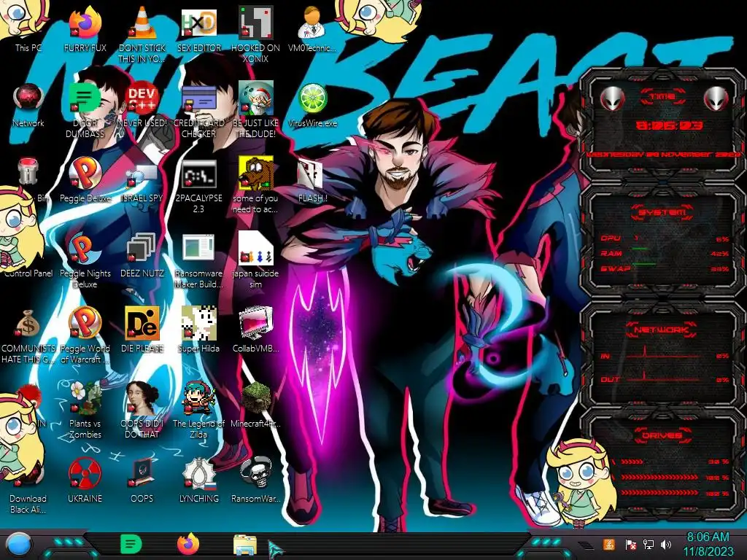
Task: Open the japan suicide sim file
Action: click(255, 249)
